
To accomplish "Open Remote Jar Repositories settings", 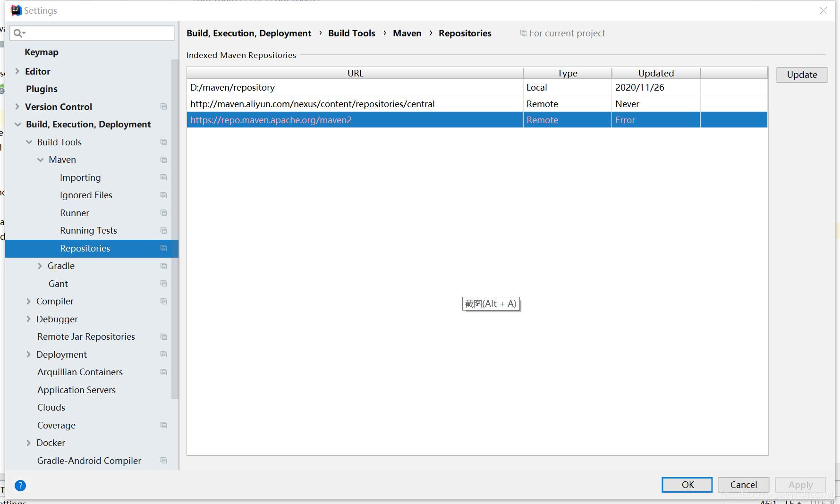I will pyautogui.click(x=86, y=337).
